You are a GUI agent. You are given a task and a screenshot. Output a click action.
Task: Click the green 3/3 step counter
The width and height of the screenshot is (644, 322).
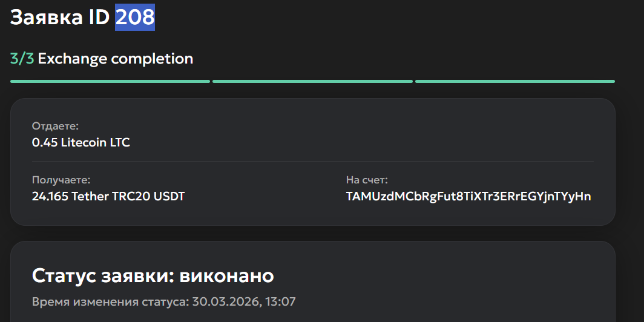pyautogui.click(x=22, y=59)
